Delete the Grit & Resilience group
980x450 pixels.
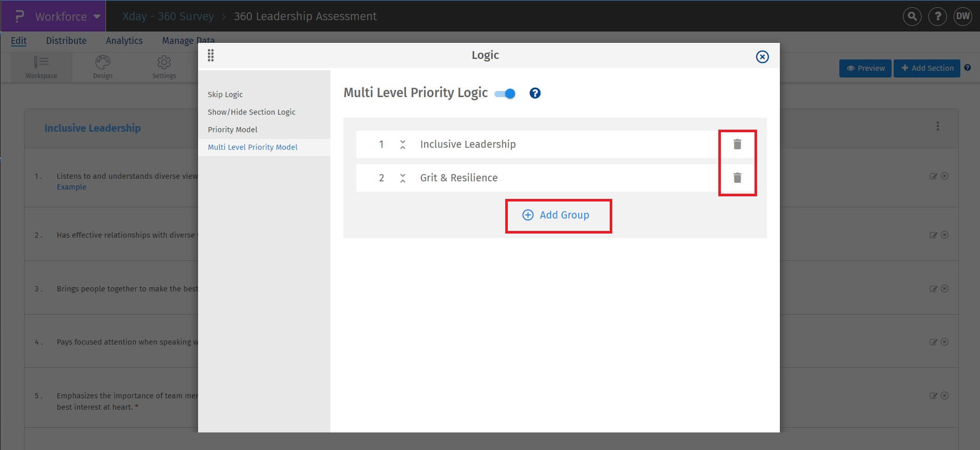coord(737,178)
